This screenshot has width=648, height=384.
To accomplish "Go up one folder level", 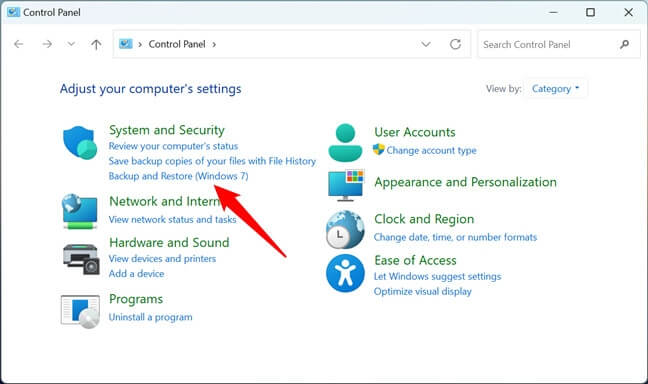I will 96,44.
